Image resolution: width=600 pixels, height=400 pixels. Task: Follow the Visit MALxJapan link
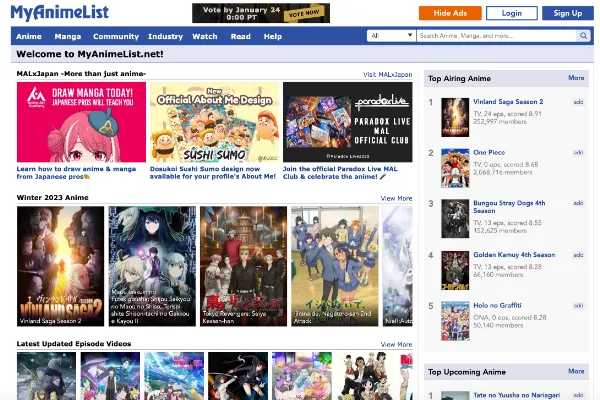[387, 75]
